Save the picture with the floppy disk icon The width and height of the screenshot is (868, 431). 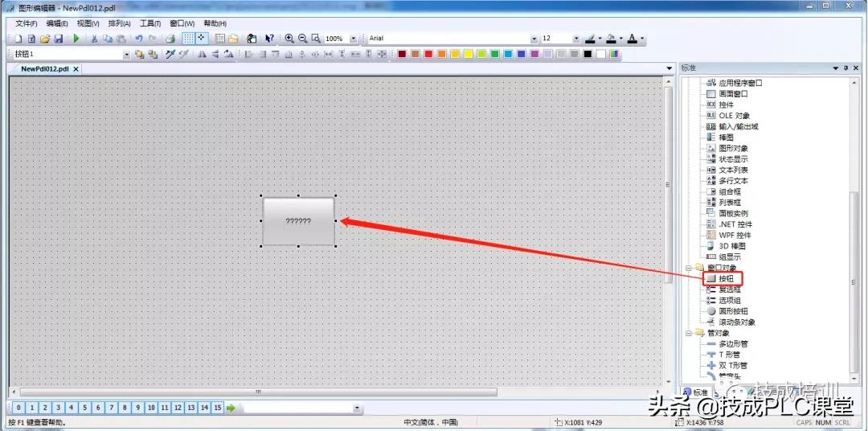pyautogui.click(x=58, y=39)
